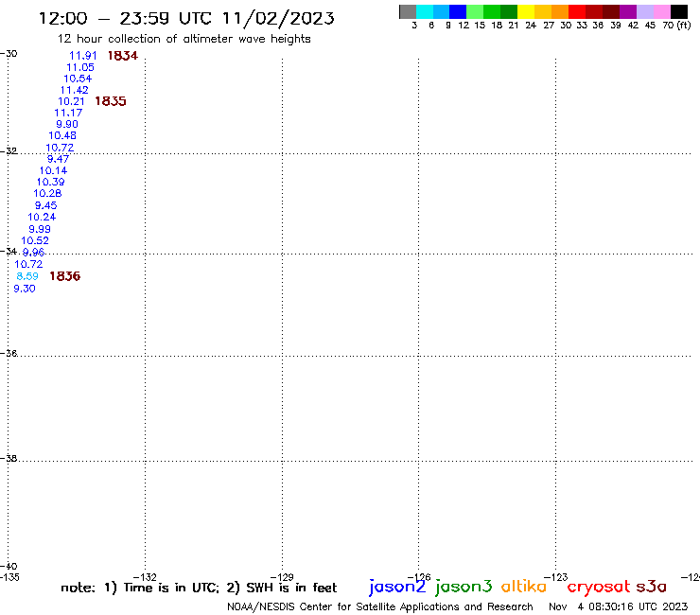The width and height of the screenshot is (700, 615).
Task: Click the time stamp 1836
Action: (x=65, y=276)
